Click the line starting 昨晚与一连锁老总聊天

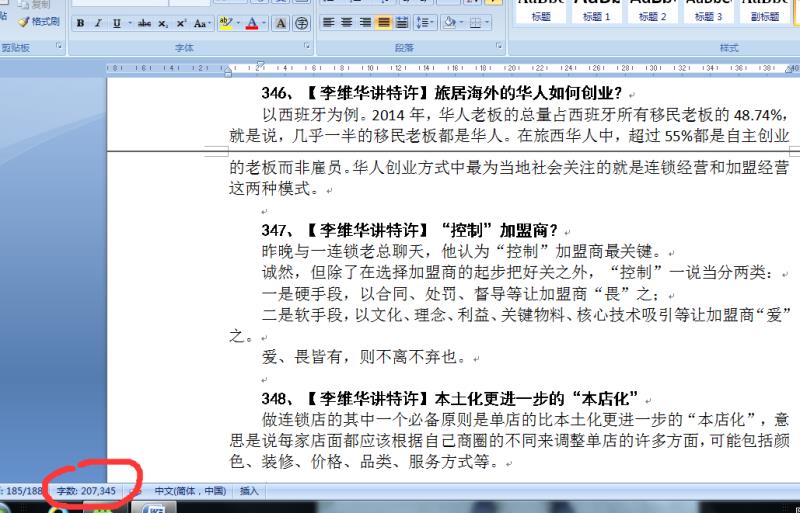[x=462, y=251]
